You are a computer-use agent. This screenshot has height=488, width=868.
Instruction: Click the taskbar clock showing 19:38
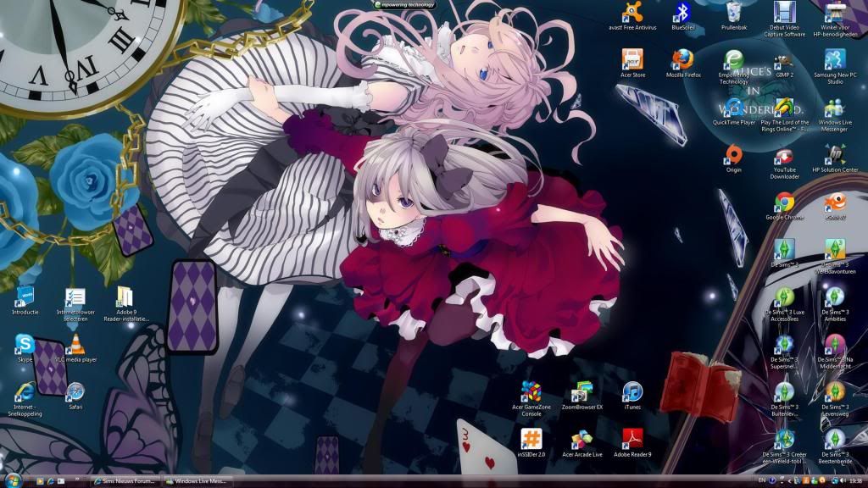(856, 480)
